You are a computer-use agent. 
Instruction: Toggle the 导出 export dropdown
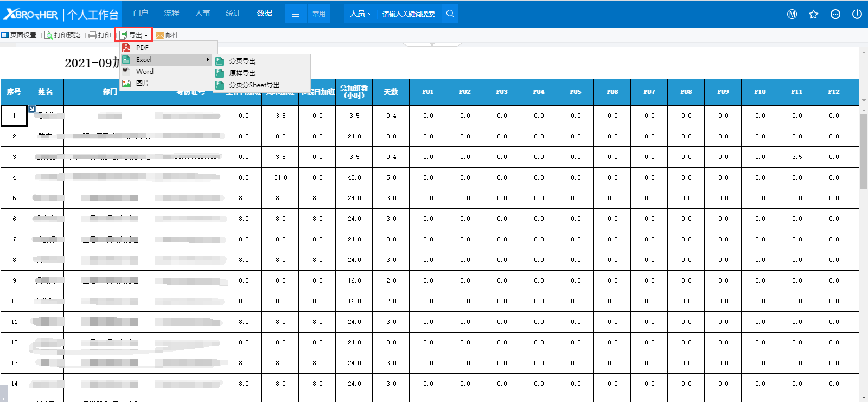click(x=133, y=35)
